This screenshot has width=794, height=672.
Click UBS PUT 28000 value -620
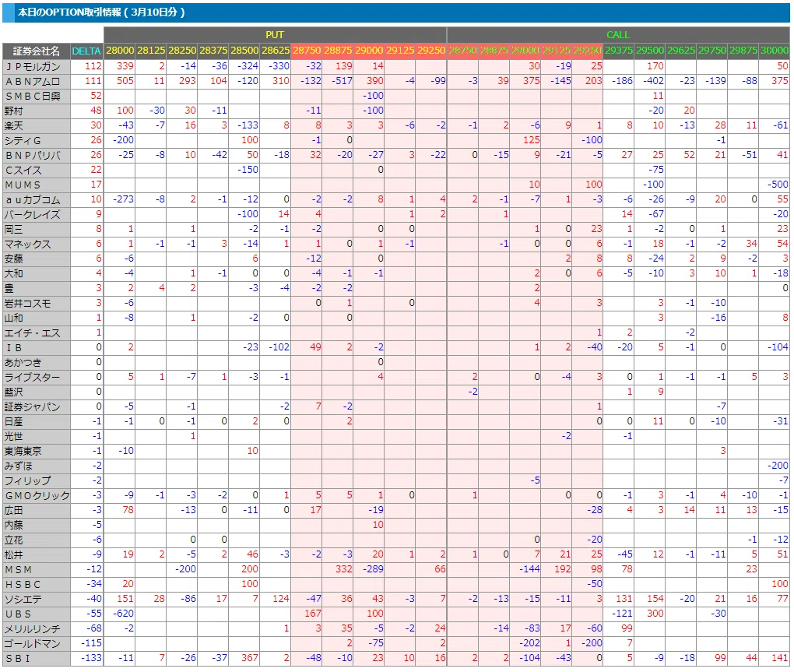point(123,614)
